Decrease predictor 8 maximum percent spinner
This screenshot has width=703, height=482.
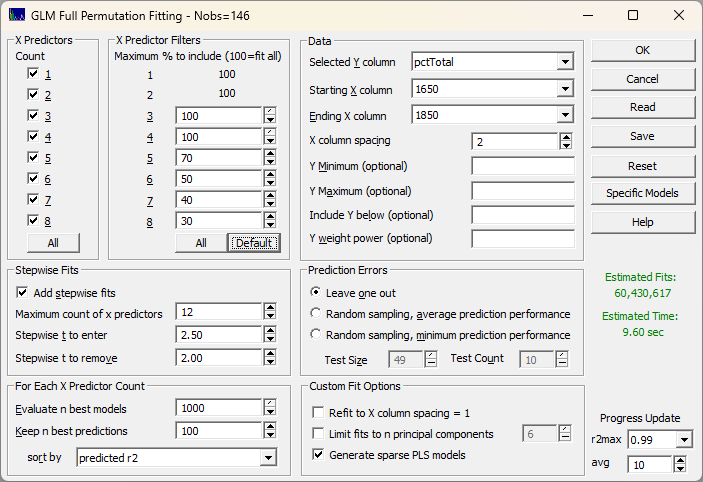click(x=269, y=226)
